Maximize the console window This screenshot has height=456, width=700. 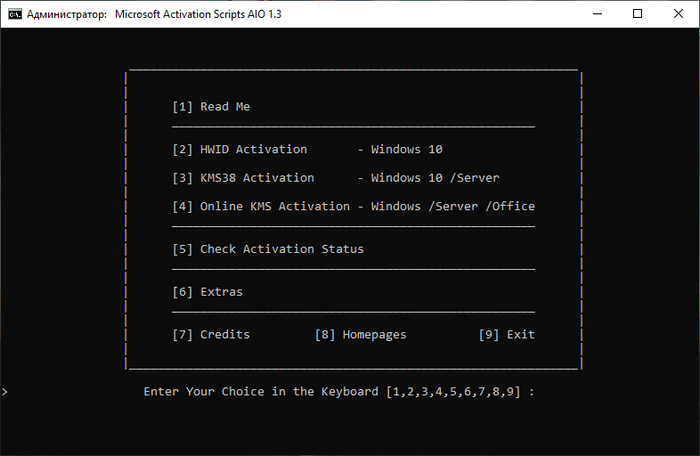[x=638, y=15]
